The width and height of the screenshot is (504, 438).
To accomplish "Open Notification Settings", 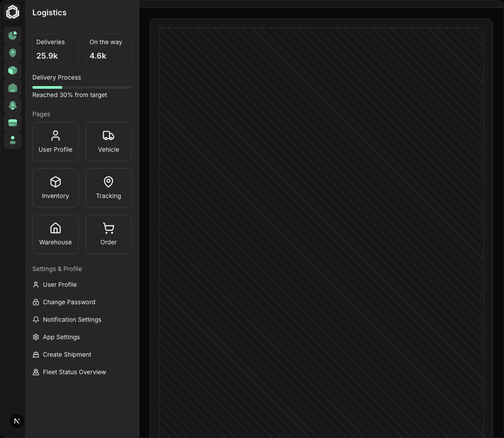I will [x=72, y=320].
